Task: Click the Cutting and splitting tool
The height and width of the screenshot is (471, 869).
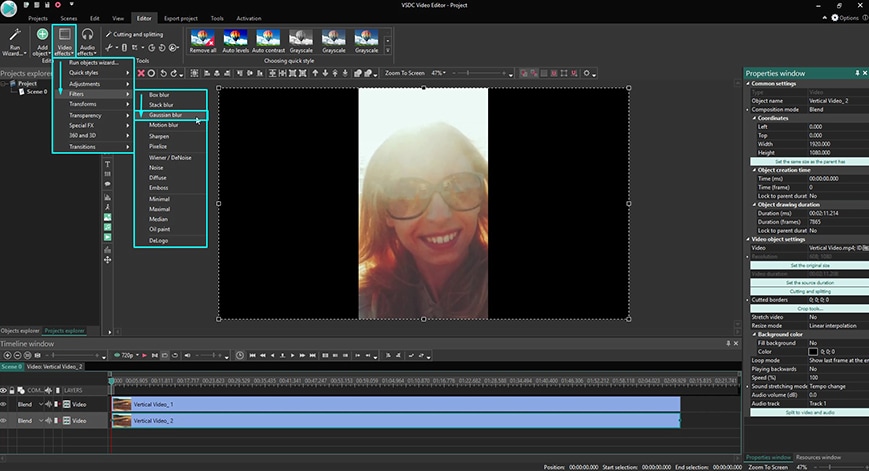Action: click(134, 34)
